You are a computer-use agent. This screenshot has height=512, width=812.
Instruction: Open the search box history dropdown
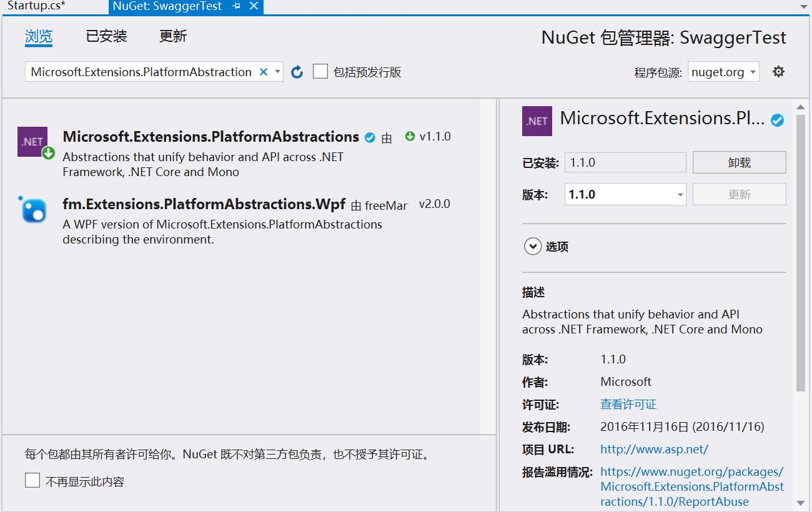pyautogui.click(x=277, y=72)
